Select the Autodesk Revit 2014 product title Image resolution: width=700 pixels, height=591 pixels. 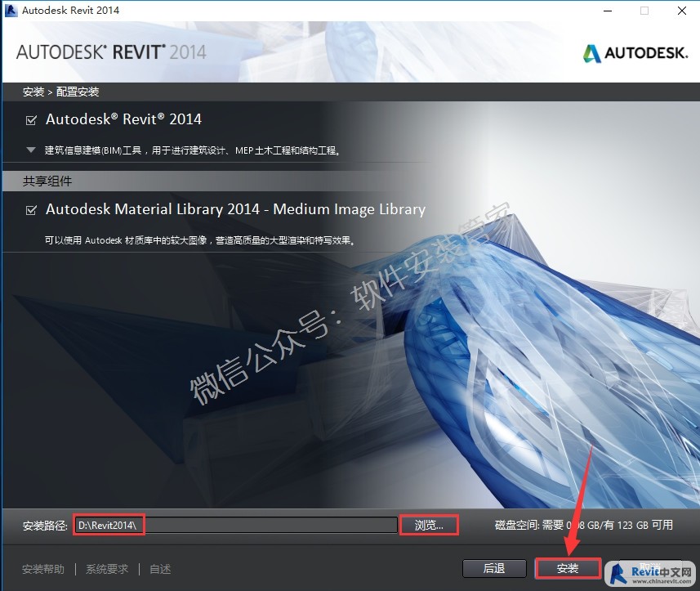coord(123,119)
